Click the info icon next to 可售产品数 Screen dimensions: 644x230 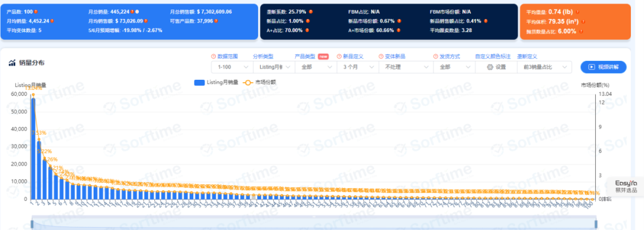pos(216,21)
